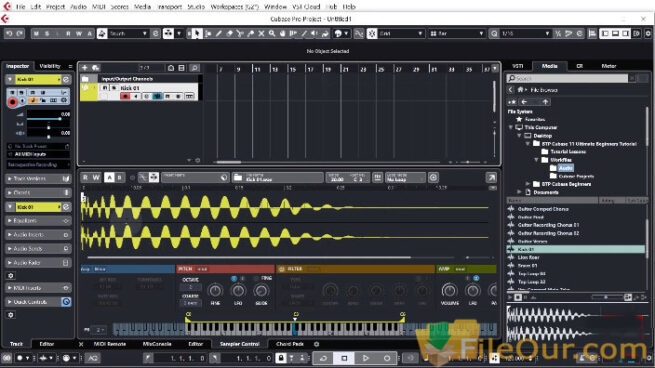Select the Erase tool
This screenshot has width=655, height=368.
coord(229,33)
